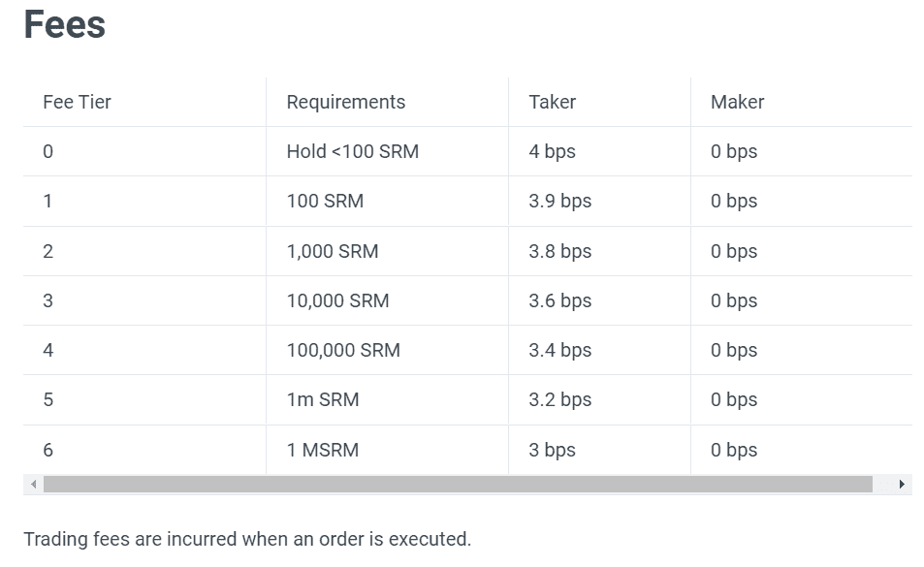Select the '3.9 bps' taker fee value
The image size is (924, 567).
pos(559,201)
